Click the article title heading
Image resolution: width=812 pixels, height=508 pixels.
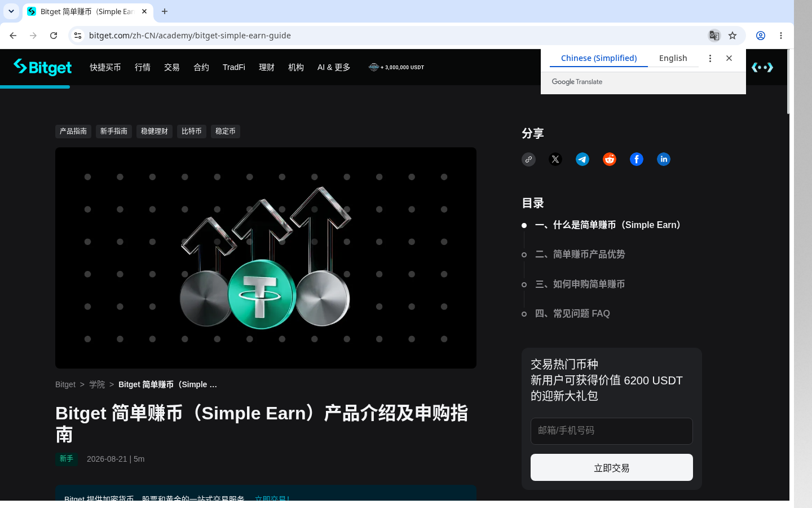pyautogui.click(x=262, y=424)
